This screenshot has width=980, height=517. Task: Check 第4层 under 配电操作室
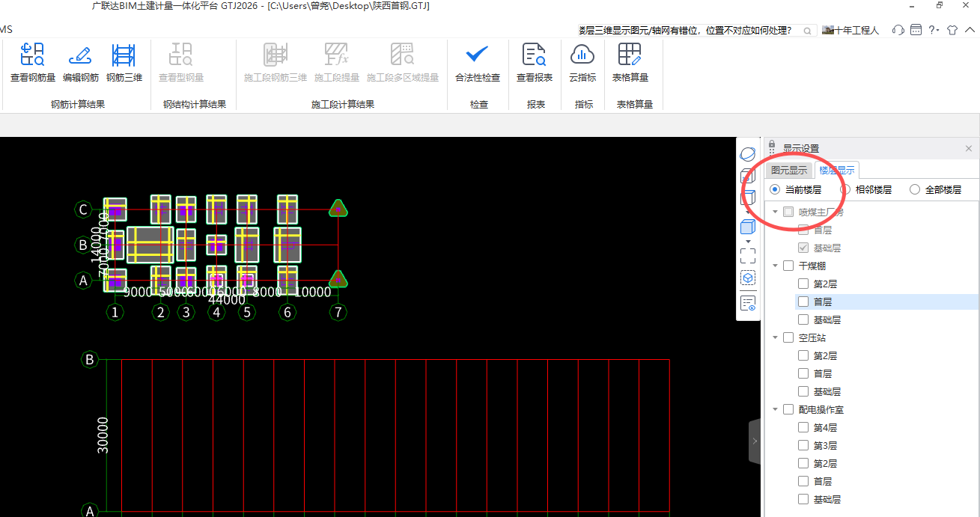click(803, 427)
